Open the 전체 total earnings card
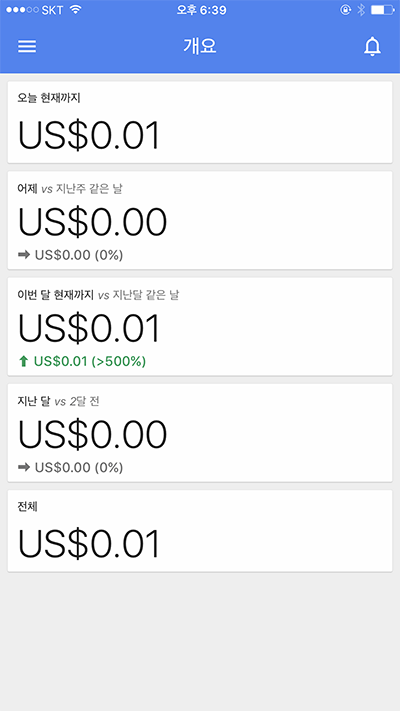Screen dimensions: 400x711 200,531
